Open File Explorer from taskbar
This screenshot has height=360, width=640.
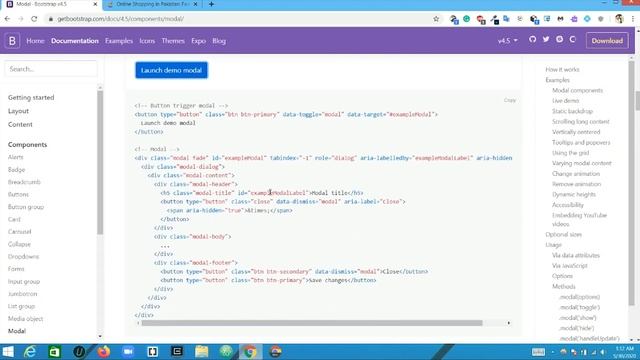click(202, 351)
